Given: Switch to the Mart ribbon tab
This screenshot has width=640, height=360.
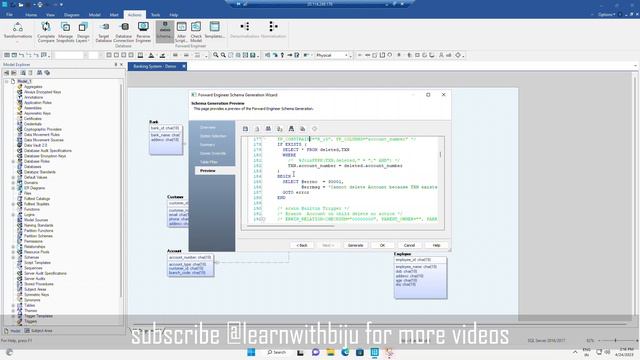Looking at the screenshot, I should pos(114,15).
